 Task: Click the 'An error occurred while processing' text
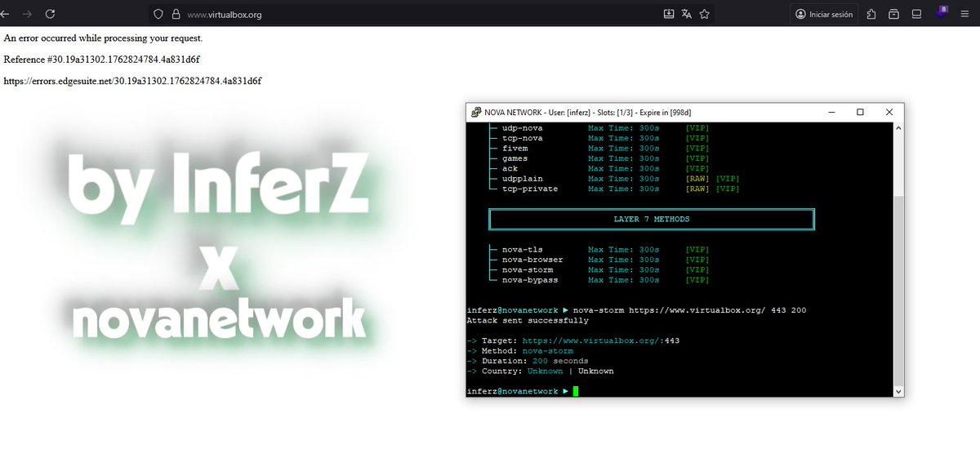pyautogui.click(x=103, y=38)
